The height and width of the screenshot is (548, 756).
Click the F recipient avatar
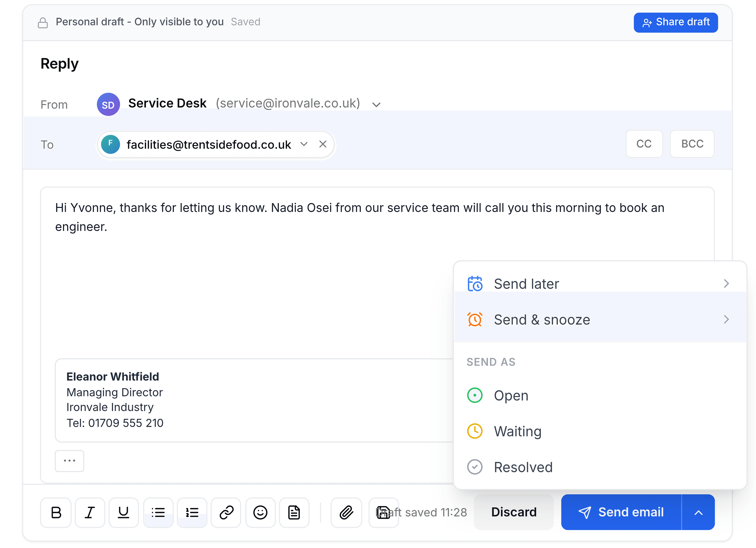(110, 144)
